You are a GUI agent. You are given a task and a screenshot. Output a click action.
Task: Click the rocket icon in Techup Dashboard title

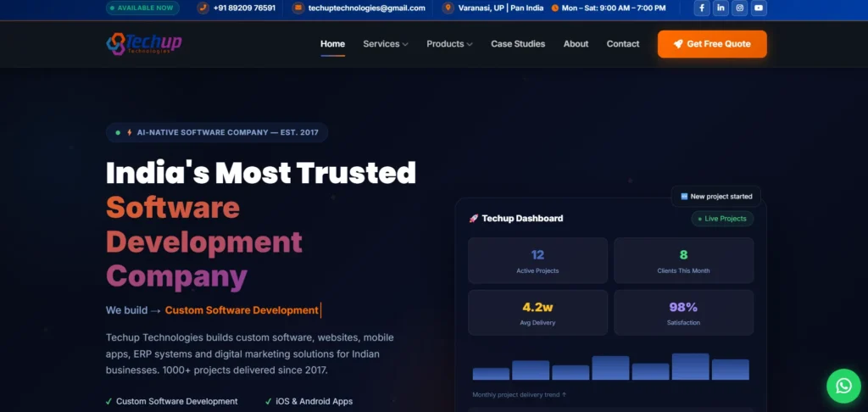coord(473,218)
